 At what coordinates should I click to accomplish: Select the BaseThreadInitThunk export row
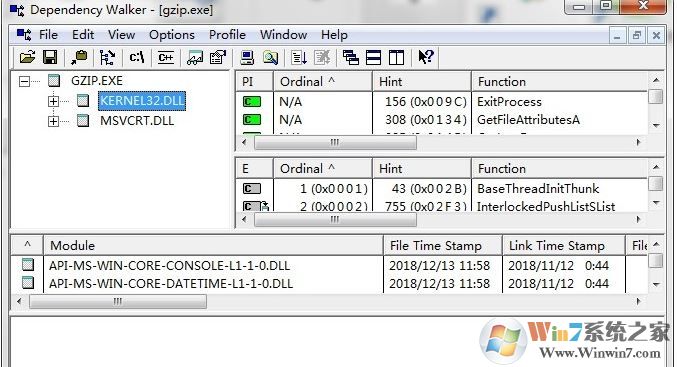(442, 189)
